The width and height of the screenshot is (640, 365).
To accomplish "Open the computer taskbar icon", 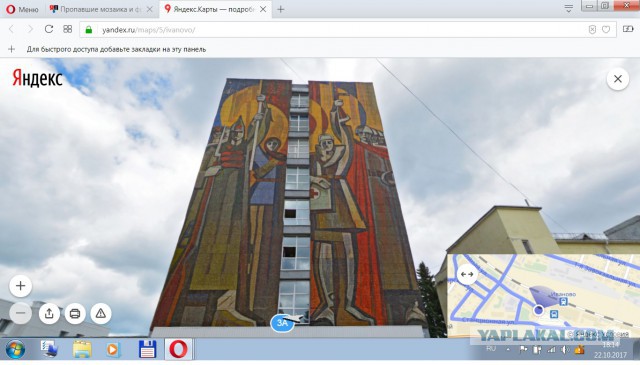I will coord(49,349).
